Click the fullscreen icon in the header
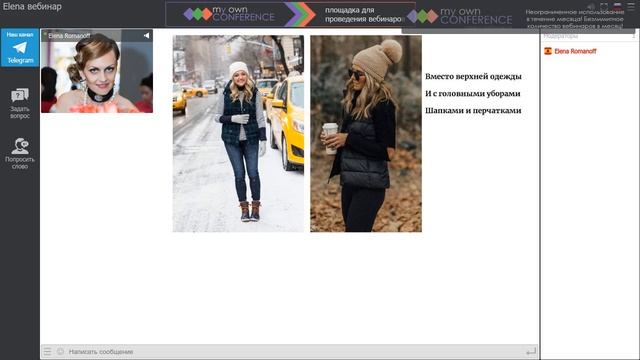This screenshot has height=360, width=640. point(604,6)
